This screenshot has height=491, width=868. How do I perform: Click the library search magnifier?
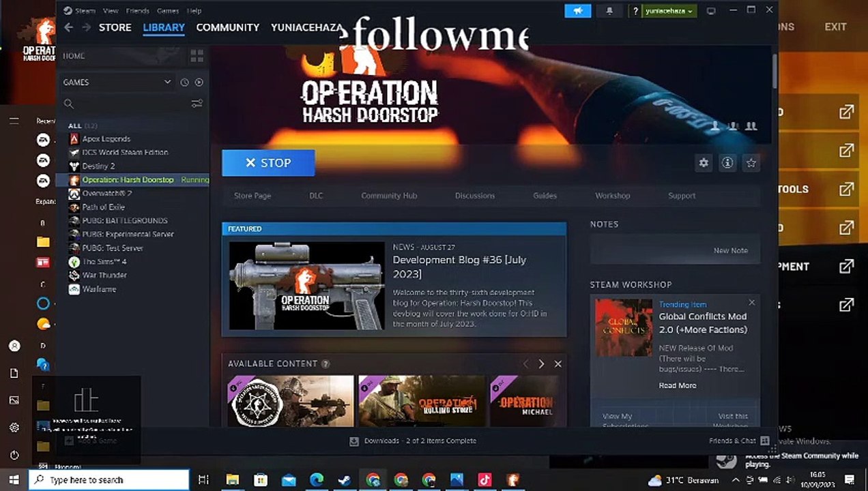click(68, 104)
